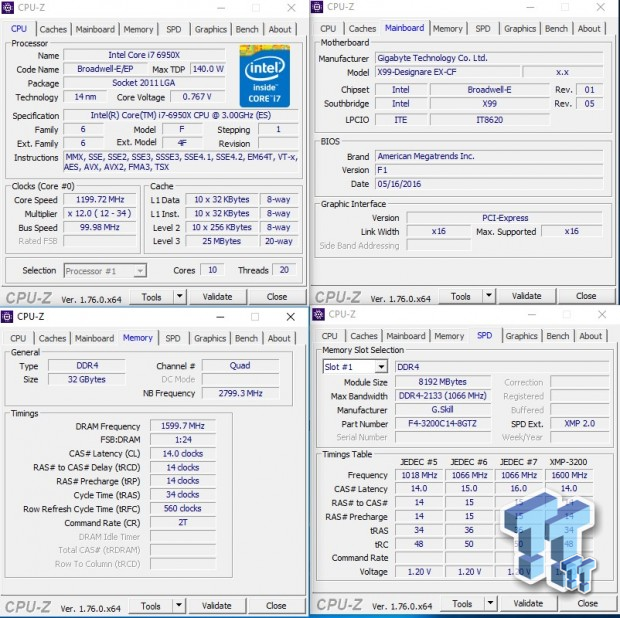This screenshot has width=620, height=618.
Task: Click processor name field Intel Core i7 6950X
Action: click(x=144, y=55)
